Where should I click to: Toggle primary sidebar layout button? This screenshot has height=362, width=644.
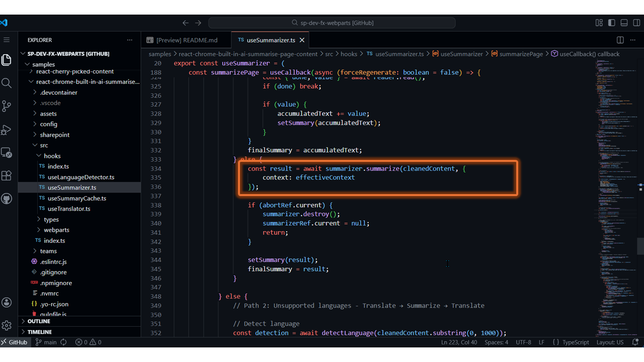point(612,23)
